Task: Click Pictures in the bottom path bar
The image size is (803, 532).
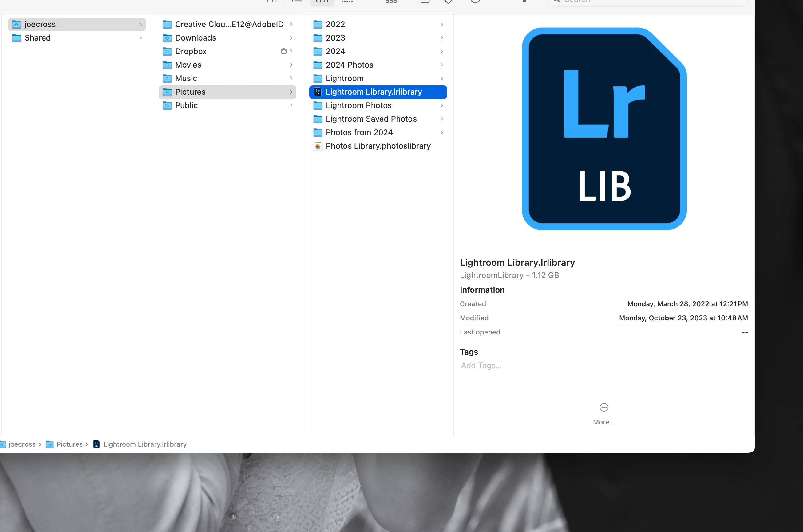Action: coord(69,444)
